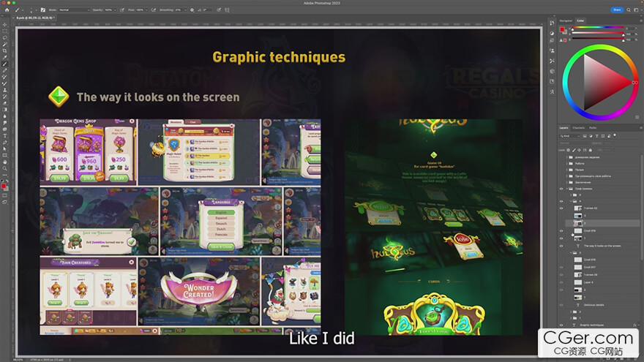Toggle symmetry paint options icon
644x362 pixels.
[x=227, y=10]
